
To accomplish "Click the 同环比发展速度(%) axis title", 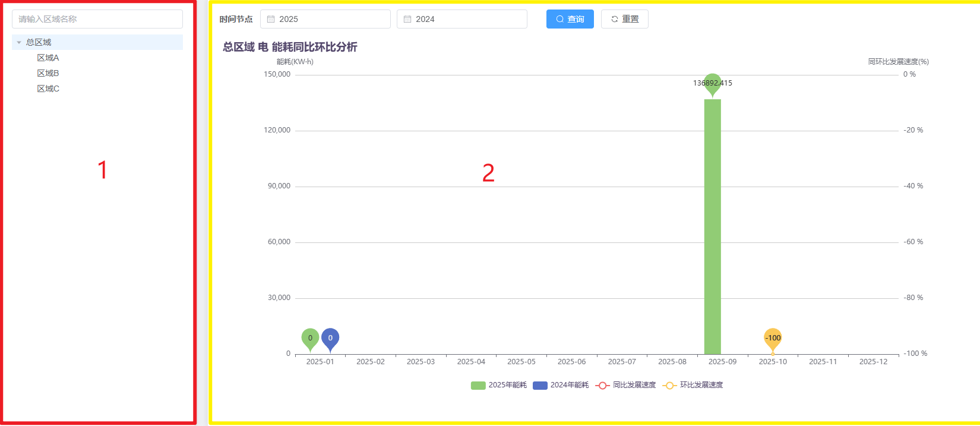I will coord(899,62).
